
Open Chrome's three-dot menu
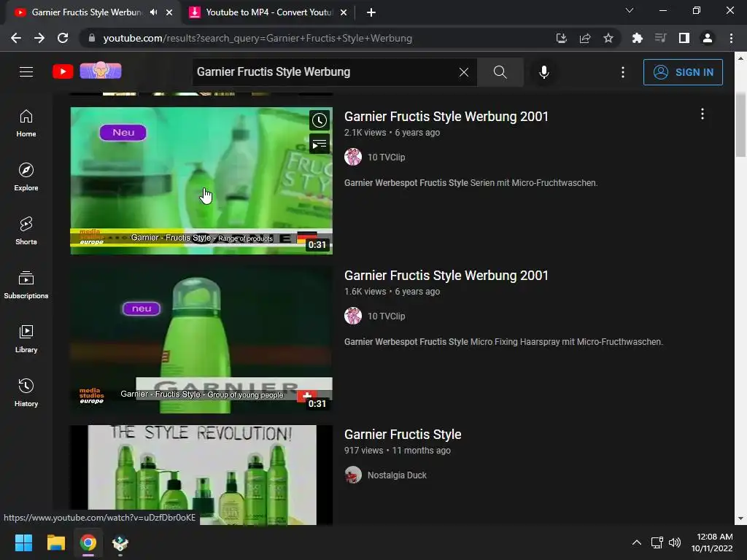(731, 38)
